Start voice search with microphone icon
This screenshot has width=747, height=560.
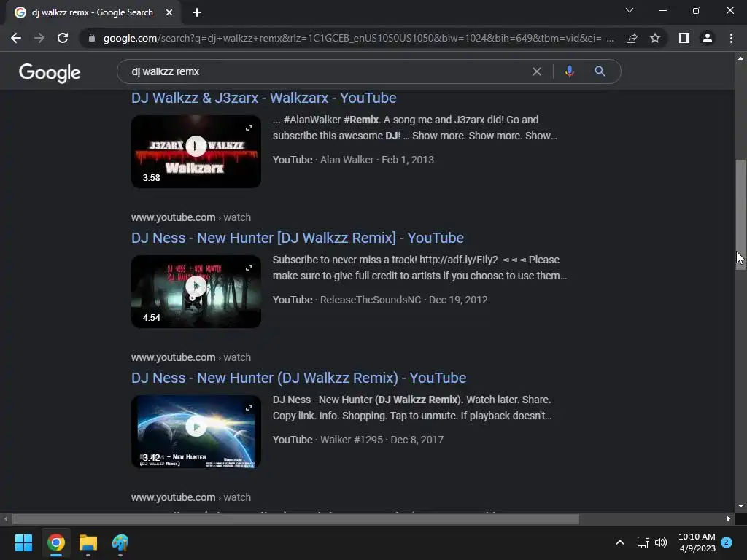click(x=569, y=71)
